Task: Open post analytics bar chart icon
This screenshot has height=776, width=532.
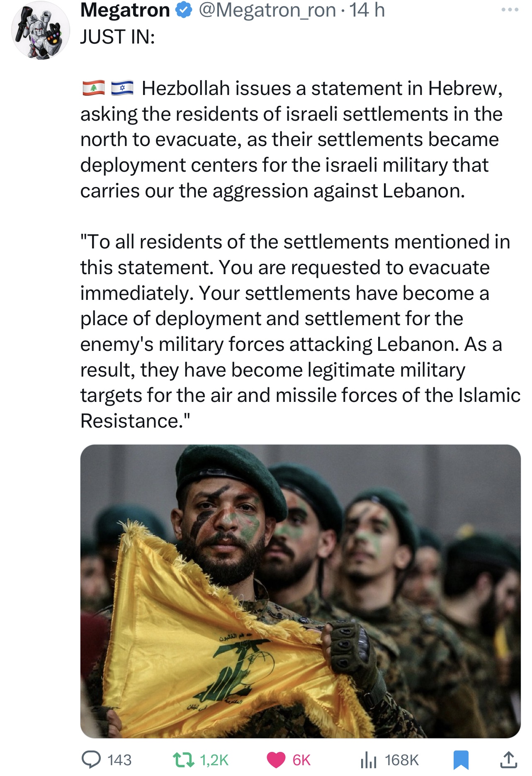Action: [368, 759]
